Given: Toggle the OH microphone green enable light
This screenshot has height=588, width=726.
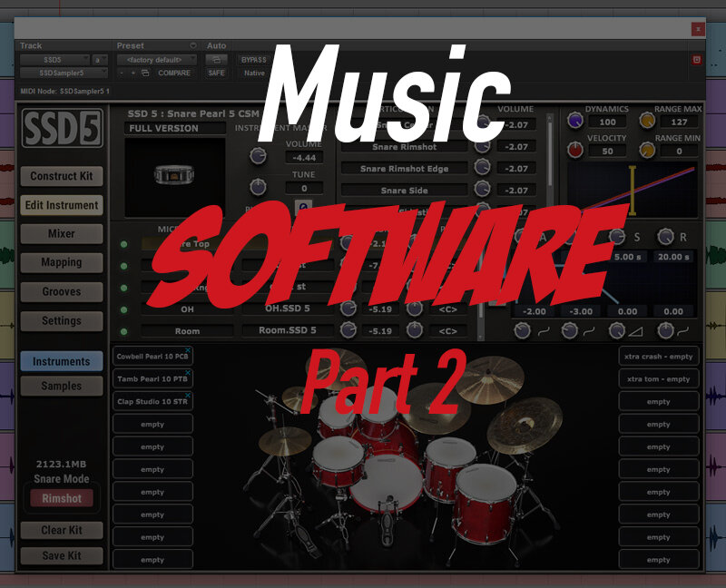Looking at the screenshot, I should 123,309.
